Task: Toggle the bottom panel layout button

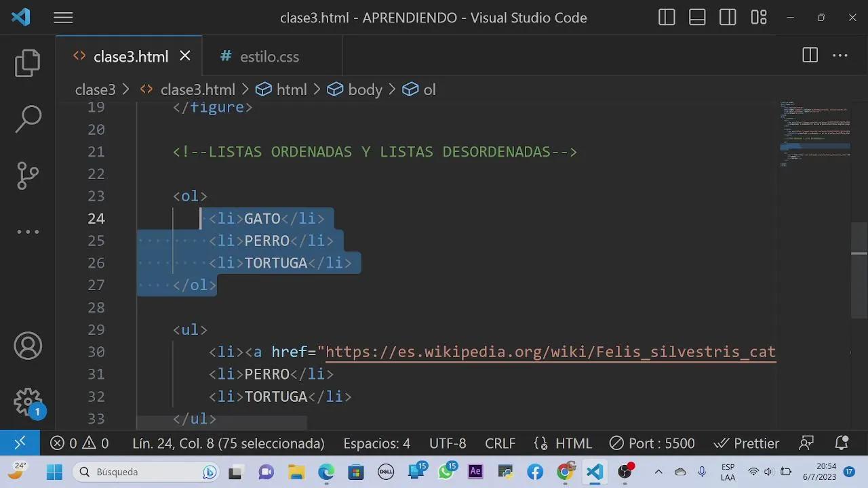Action: tap(697, 18)
